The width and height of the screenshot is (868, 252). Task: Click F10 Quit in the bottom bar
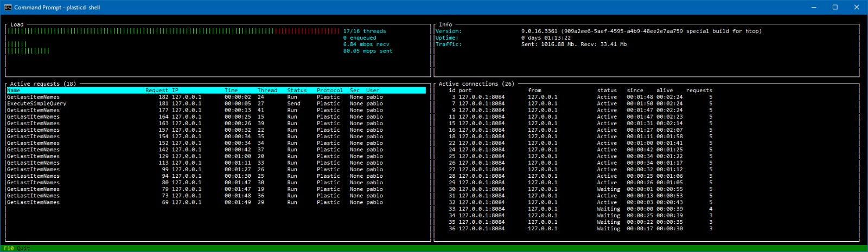pyautogui.click(x=17, y=248)
